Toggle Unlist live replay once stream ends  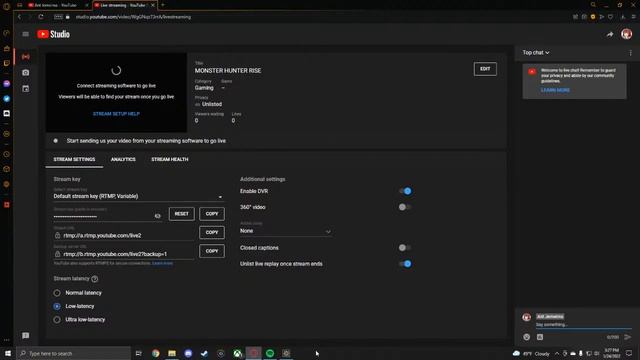pyautogui.click(x=405, y=264)
